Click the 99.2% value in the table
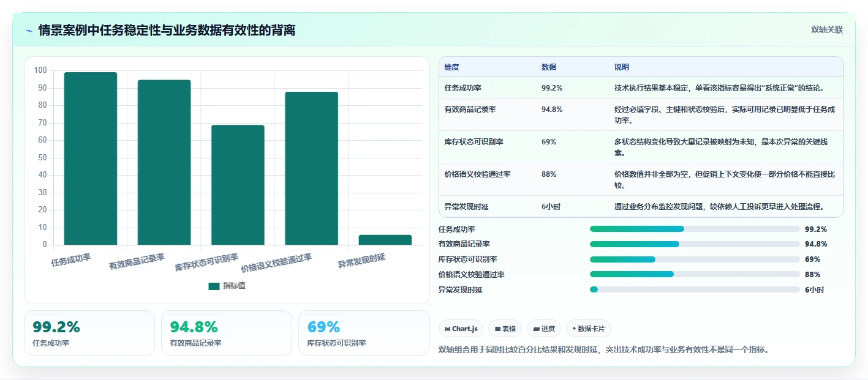Screen dimensions: 868x380 pos(552,88)
